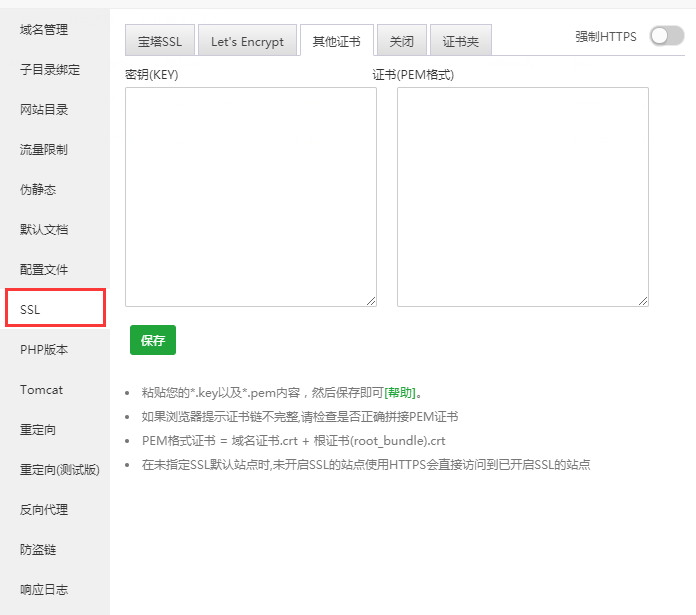Open the Tomcat sidebar item

(41, 390)
